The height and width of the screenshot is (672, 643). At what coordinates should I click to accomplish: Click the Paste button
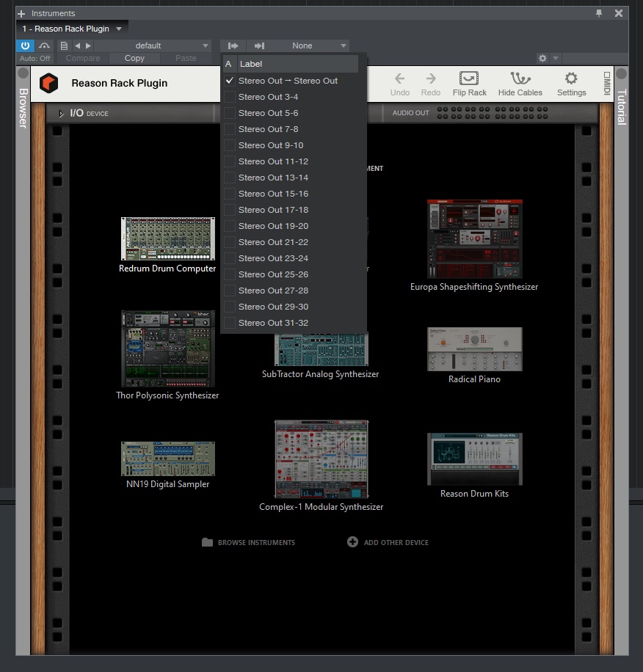(x=186, y=58)
